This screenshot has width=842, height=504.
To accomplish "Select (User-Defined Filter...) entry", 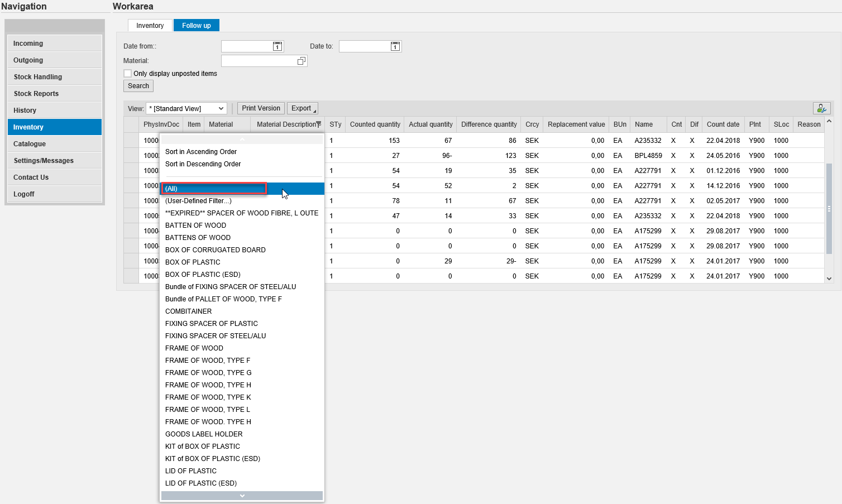I will pyautogui.click(x=242, y=201).
